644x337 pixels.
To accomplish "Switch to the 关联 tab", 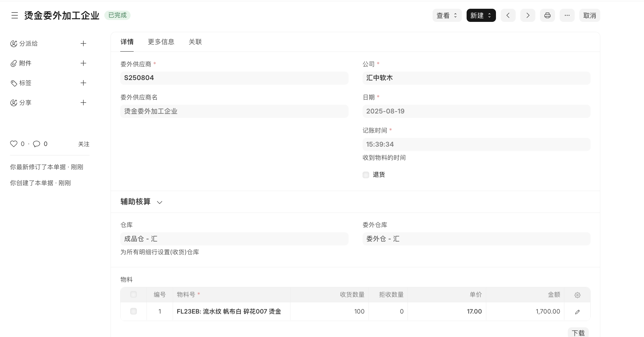I will click(x=195, y=42).
